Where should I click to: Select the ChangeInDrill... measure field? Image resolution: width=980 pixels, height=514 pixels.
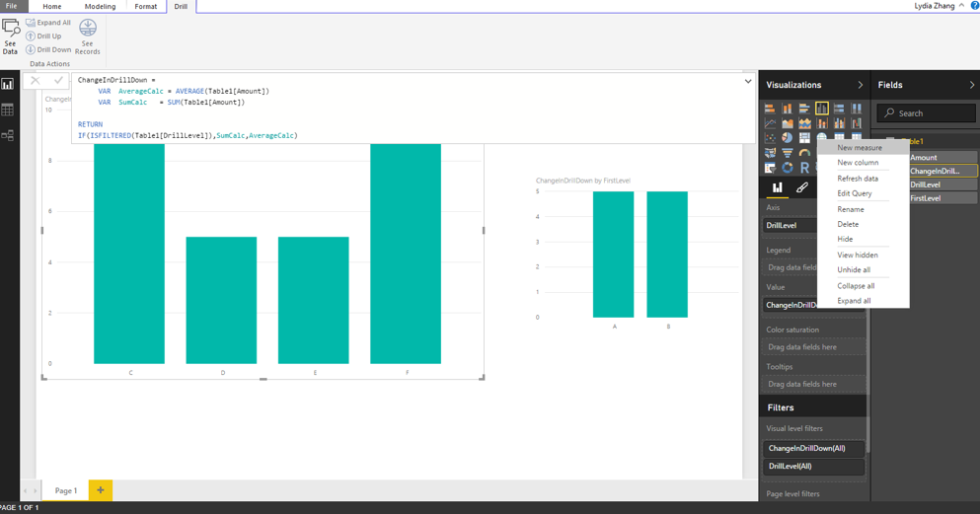point(943,171)
